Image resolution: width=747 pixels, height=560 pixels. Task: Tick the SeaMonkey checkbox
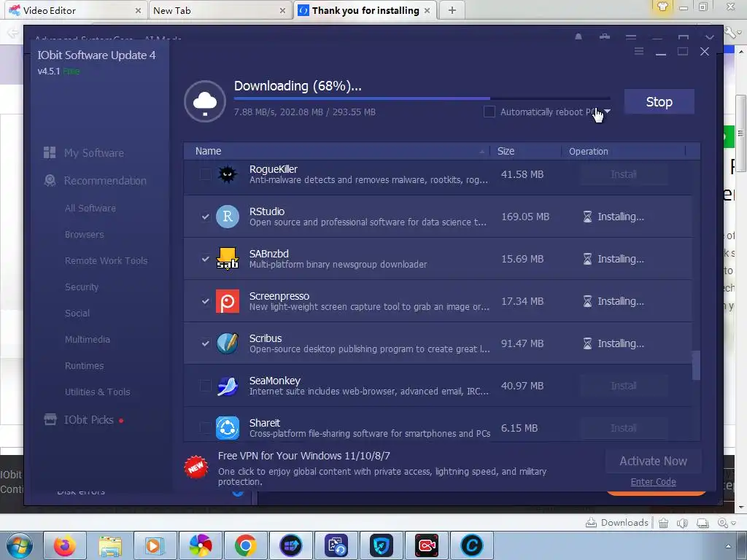click(x=205, y=386)
